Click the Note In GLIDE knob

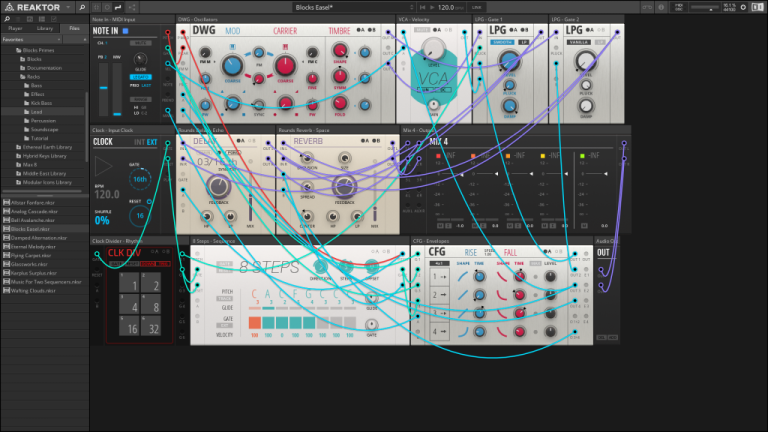(141, 59)
